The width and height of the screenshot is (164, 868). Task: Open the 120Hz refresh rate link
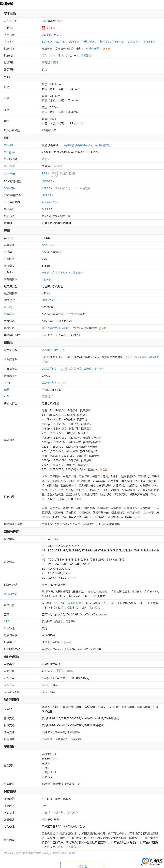pos(47,280)
